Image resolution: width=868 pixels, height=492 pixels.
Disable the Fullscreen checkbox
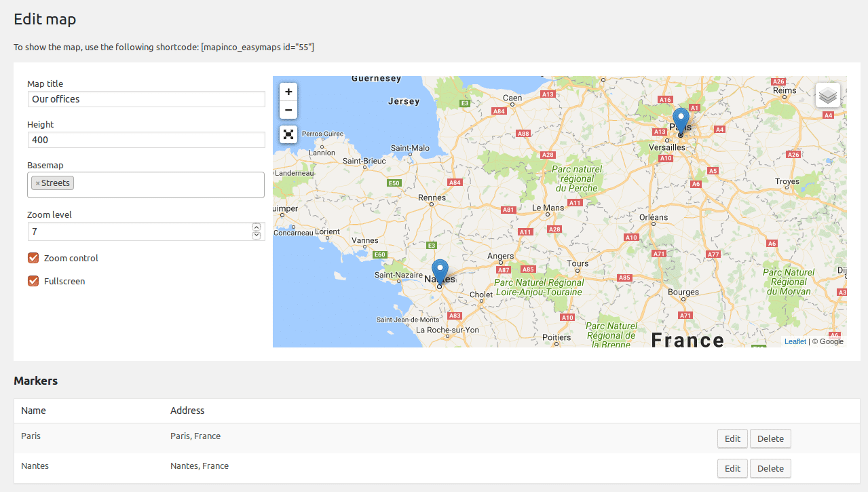click(33, 281)
